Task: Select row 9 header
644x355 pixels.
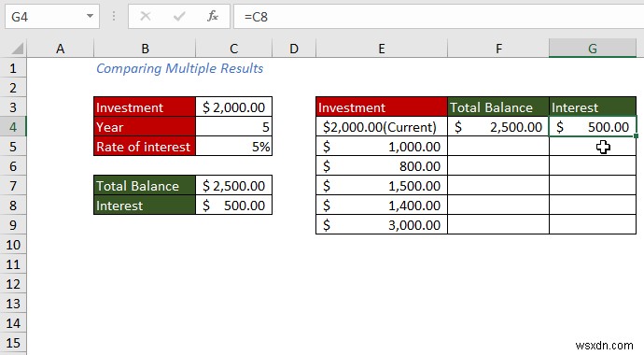Action: [x=13, y=225]
